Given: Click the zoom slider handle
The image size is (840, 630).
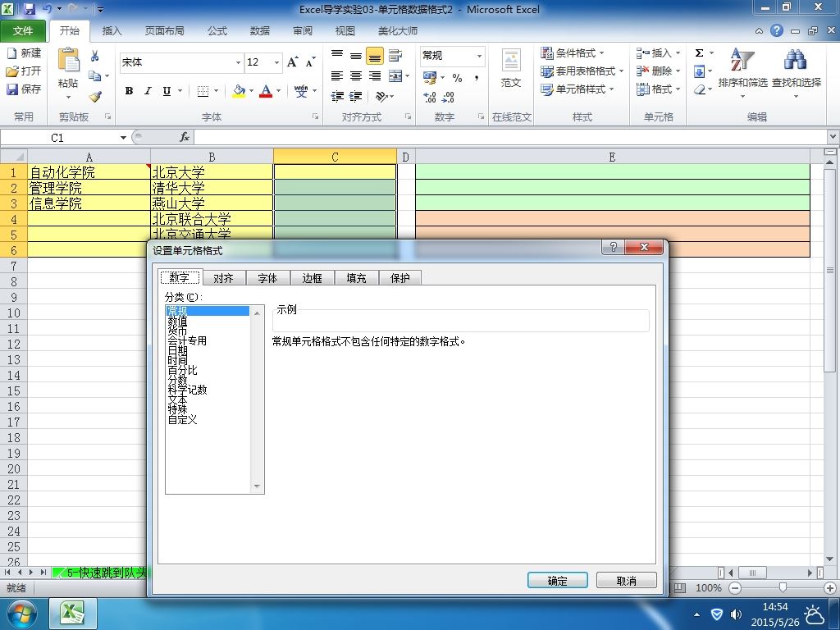Looking at the screenshot, I should [783, 587].
